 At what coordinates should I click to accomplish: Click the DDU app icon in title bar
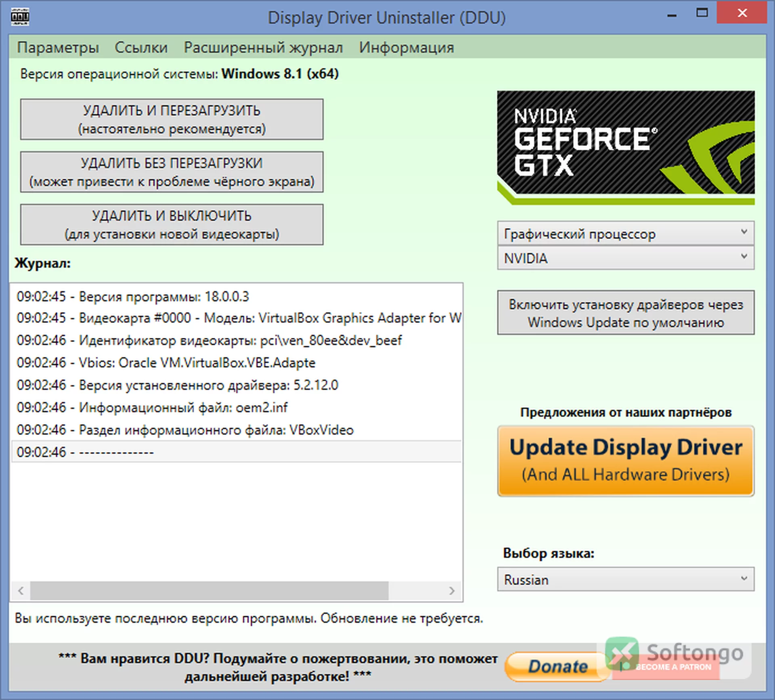pyautogui.click(x=20, y=17)
